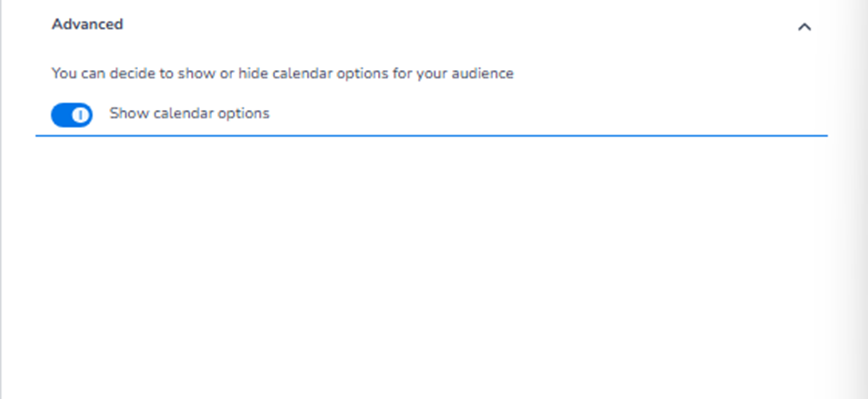Click the blue divider line below the toggle

(x=431, y=135)
